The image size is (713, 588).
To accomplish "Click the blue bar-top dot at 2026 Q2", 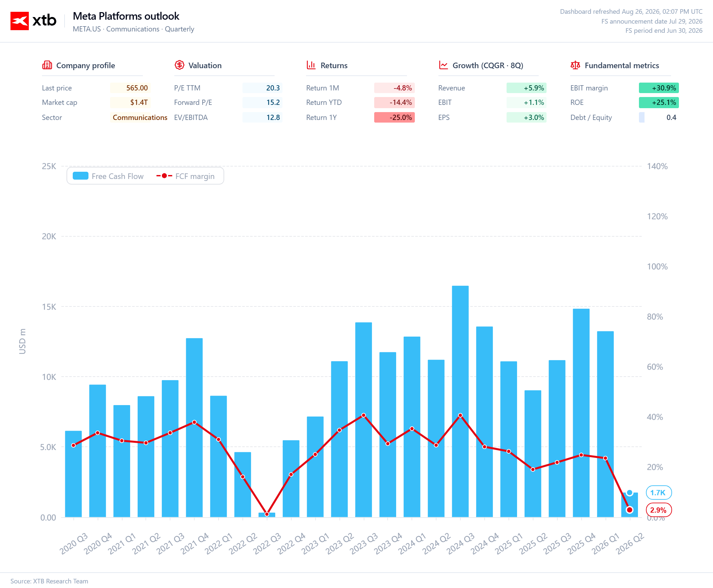I will (629, 493).
